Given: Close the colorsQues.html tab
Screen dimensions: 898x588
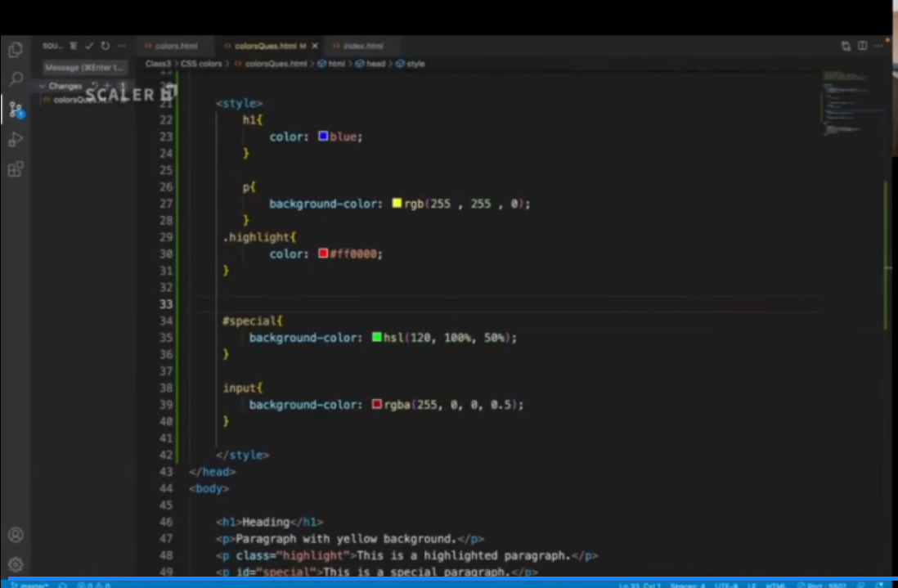Looking at the screenshot, I should (314, 46).
